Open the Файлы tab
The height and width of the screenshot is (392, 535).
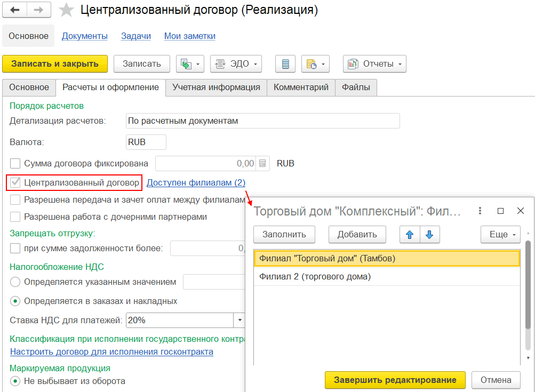pos(356,87)
